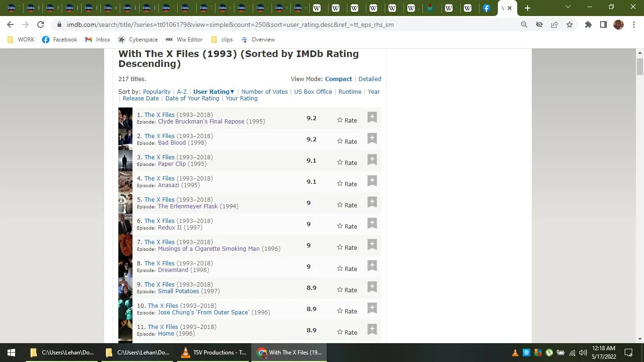Open Bad Blood episode page

pos(172,143)
